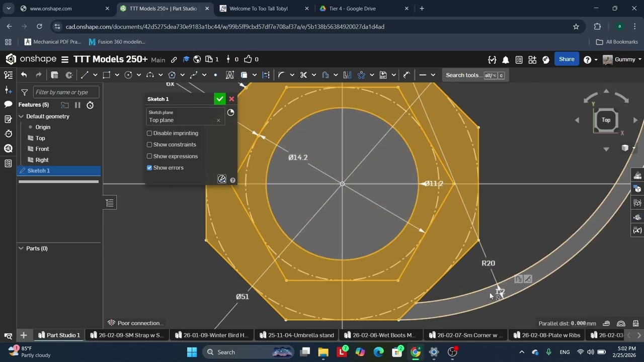Image resolution: width=644 pixels, height=362 pixels.
Task: Toggle the feature list panel icon
Action: (x=110, y=203)
